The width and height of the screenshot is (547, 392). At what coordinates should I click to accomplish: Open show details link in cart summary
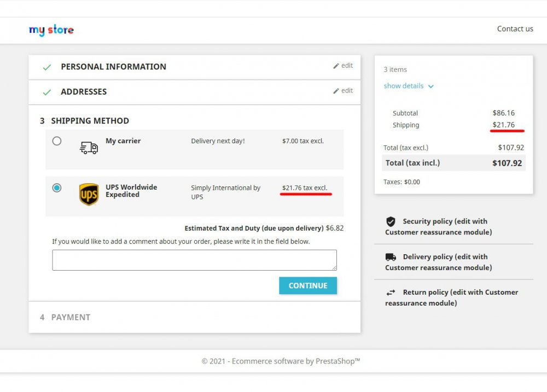(404, 86)
